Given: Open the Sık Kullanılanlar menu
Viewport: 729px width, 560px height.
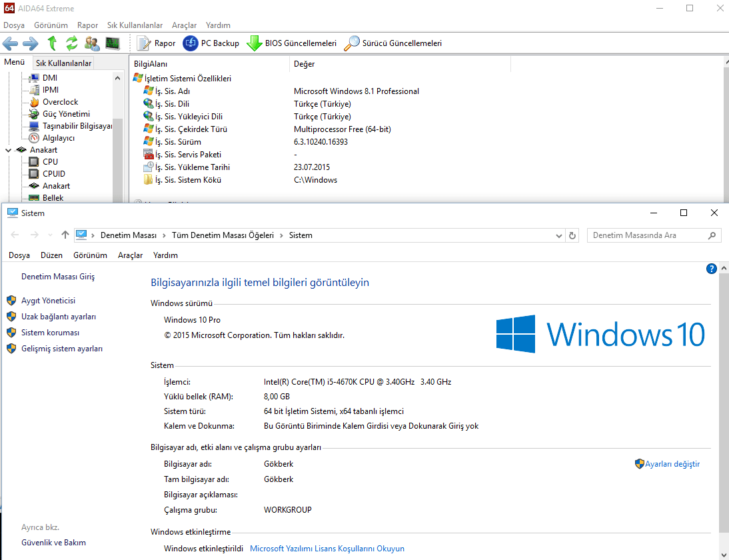Looking at the screenshot, I should click(x=135, y=25).
